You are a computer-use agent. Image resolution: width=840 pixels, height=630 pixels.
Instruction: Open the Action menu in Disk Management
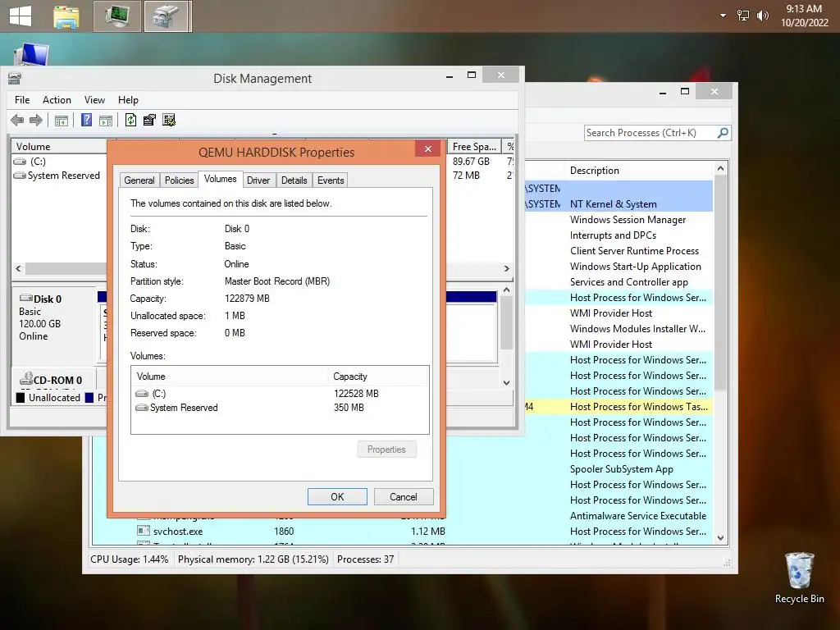(x=57, y=99)
